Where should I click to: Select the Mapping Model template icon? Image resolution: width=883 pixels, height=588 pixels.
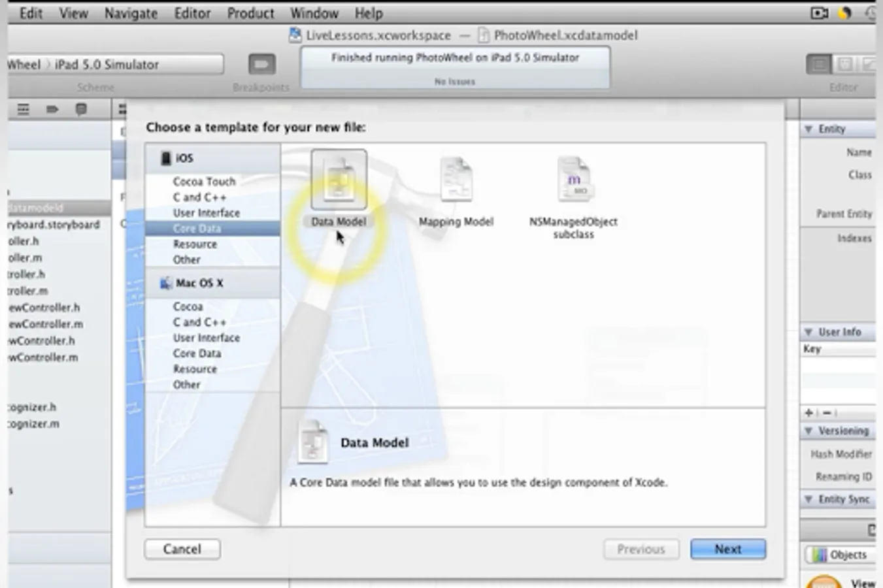456,178
